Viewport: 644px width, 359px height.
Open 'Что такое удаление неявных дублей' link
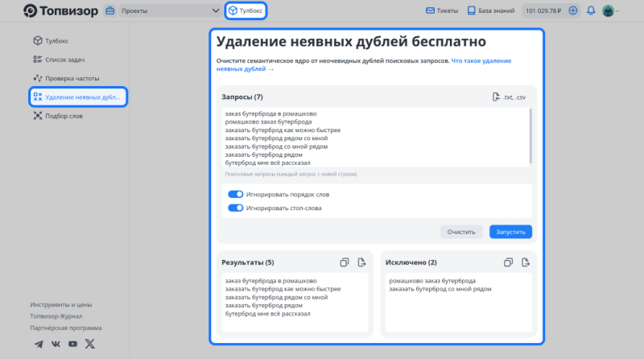coord(364,65)
